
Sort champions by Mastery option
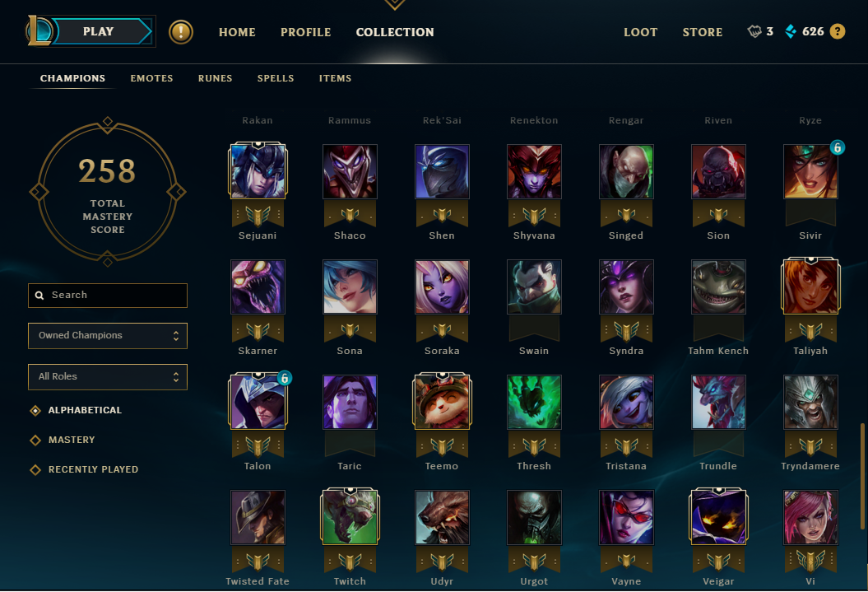pos(63,440)
